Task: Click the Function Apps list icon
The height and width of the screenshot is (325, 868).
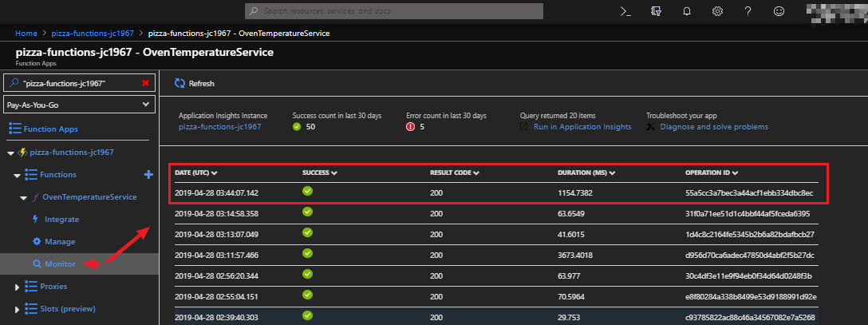Action: click(x=15, y=129)
